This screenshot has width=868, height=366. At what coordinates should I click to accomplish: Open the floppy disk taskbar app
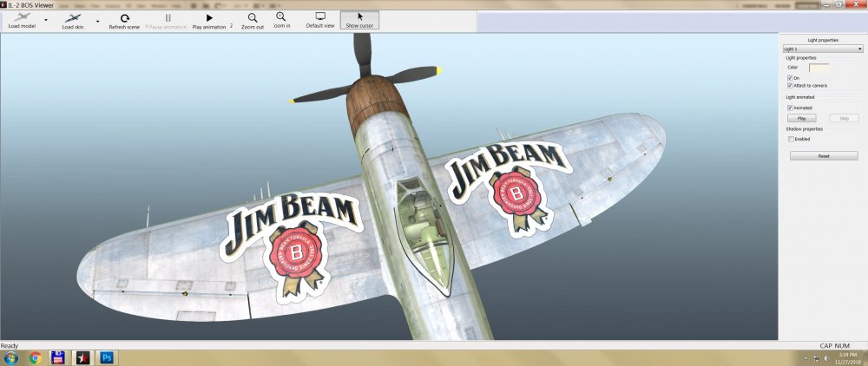click(57, 357)
